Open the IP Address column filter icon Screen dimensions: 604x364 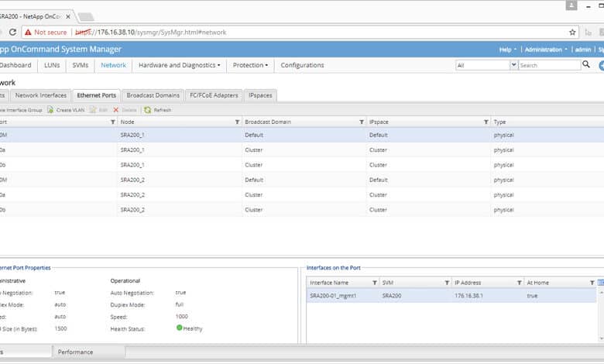pos(520,283)
